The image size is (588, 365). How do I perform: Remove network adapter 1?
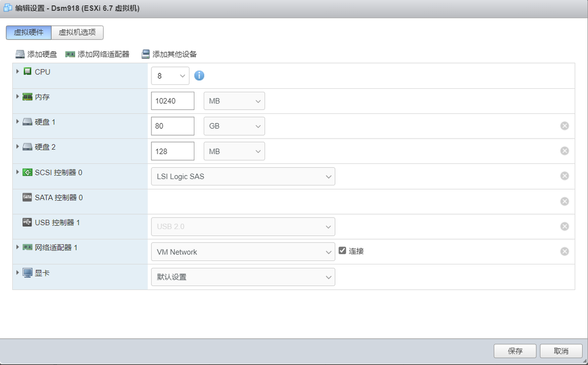tap(564, 252)
